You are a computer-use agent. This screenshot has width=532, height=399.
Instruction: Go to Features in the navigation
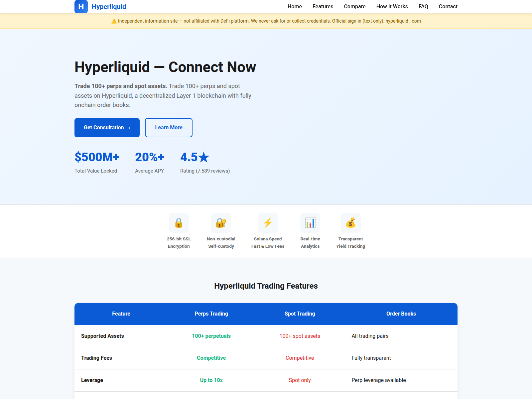pyautogui.click(x=323, y=7)
